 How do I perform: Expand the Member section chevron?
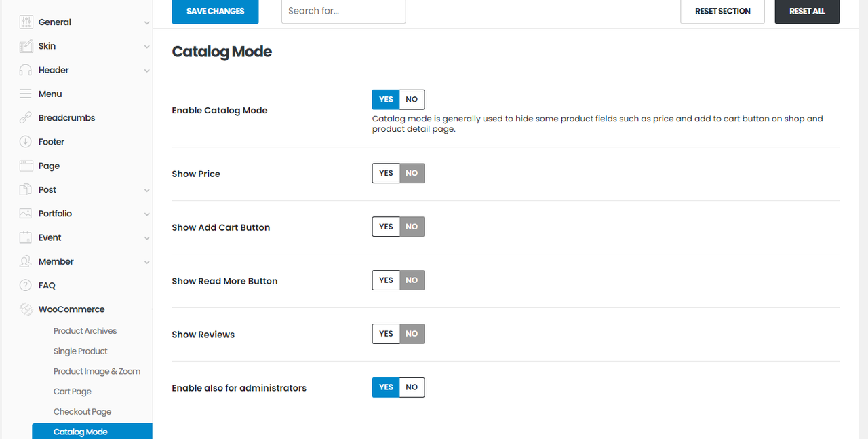tap(146, 262)
